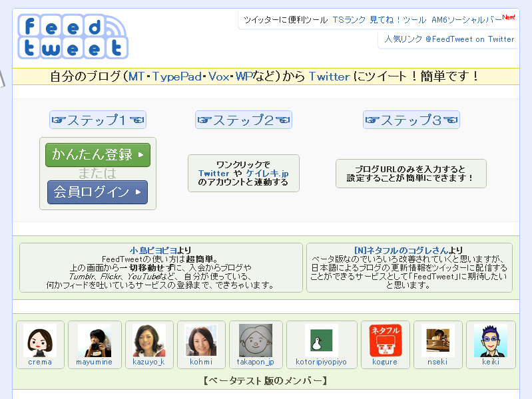
Task: Click the ステップ3 heading
Action: click(x=411, y=120)
